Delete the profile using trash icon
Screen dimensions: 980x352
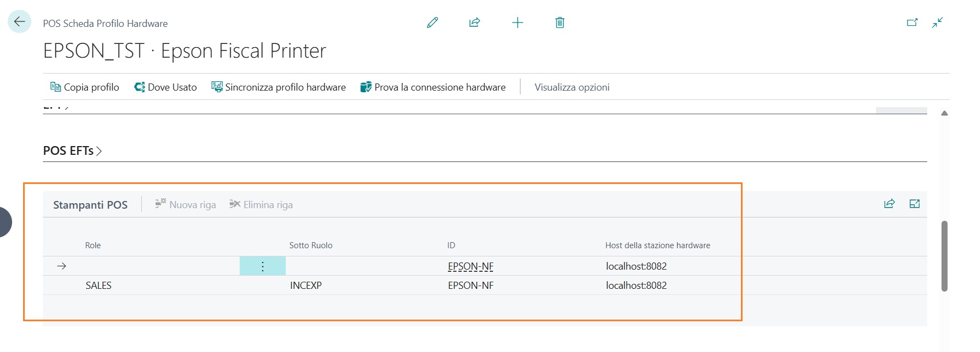point(560,23)
